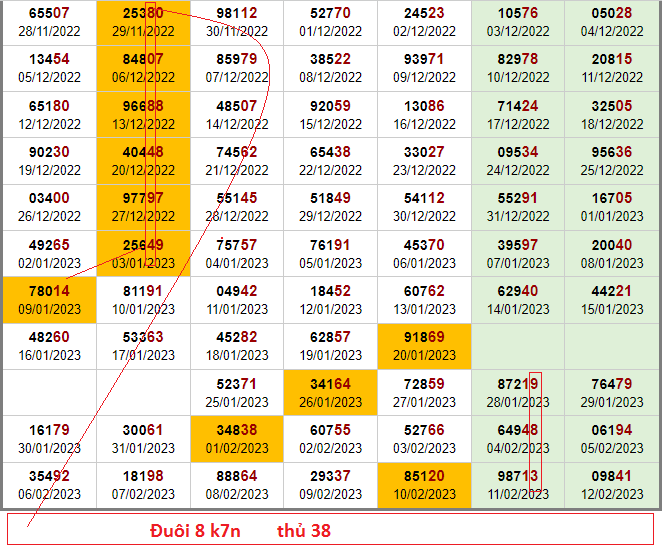662x554 pixels.
Task: Select green cell 05028 dated 04/12/2022
Action: (x=611, y=23)
